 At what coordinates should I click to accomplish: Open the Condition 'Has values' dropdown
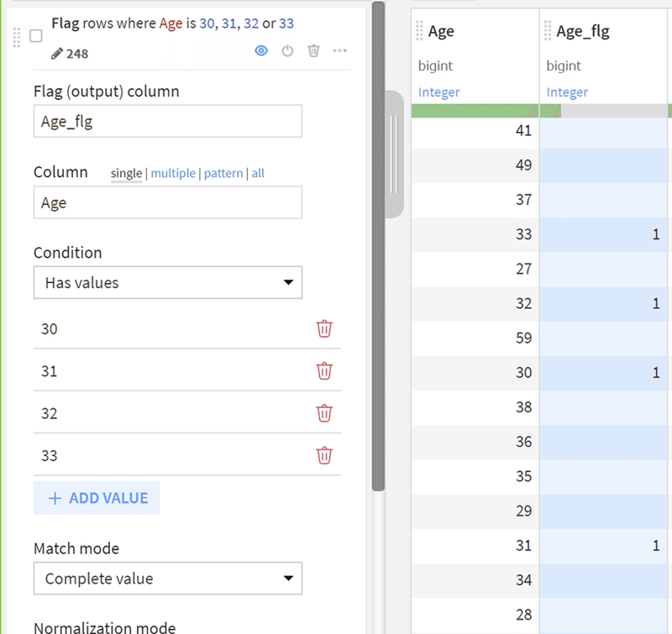pyautogui.click(x=168, y=282)
